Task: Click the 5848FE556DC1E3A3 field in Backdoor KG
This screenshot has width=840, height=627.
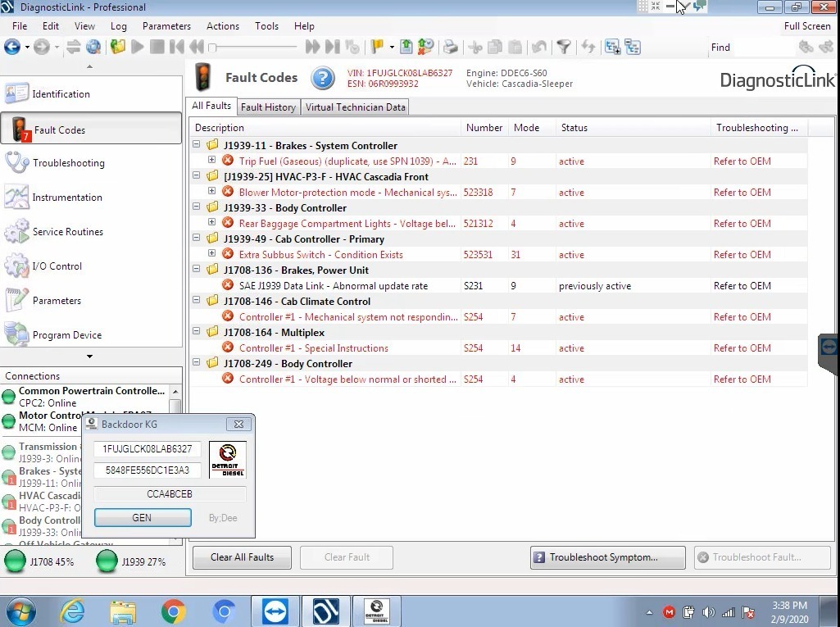Action: [x=148, y=470]
